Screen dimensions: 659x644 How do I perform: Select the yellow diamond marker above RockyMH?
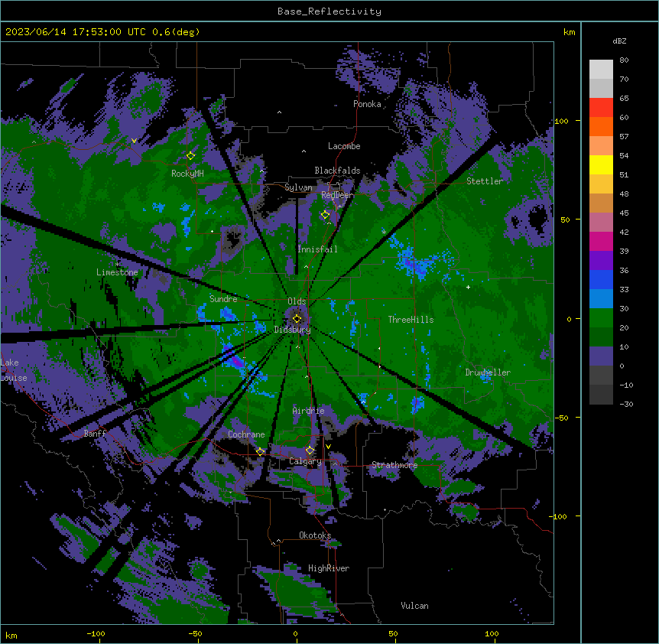click(x=190, y=156)
